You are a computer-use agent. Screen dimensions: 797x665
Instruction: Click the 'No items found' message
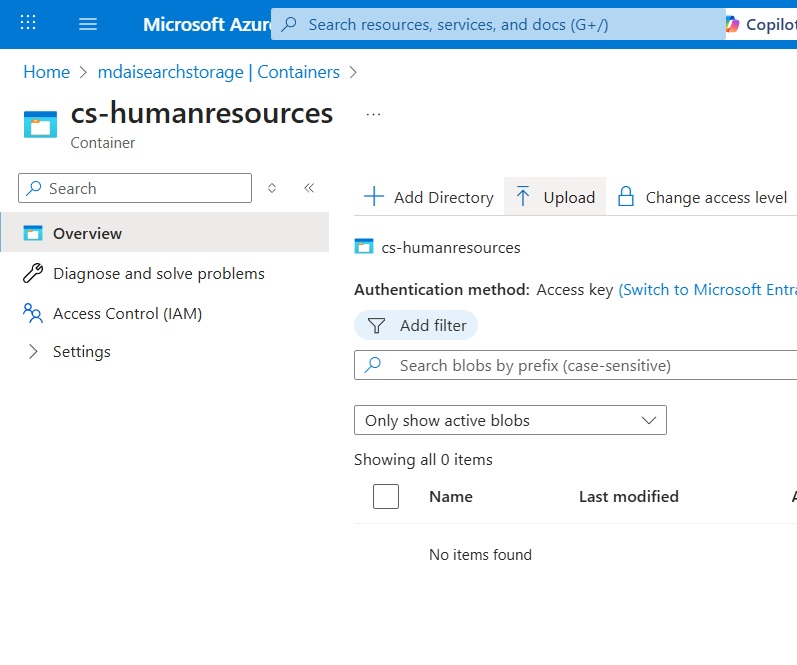pyautogui.click(x=480, y=554)
